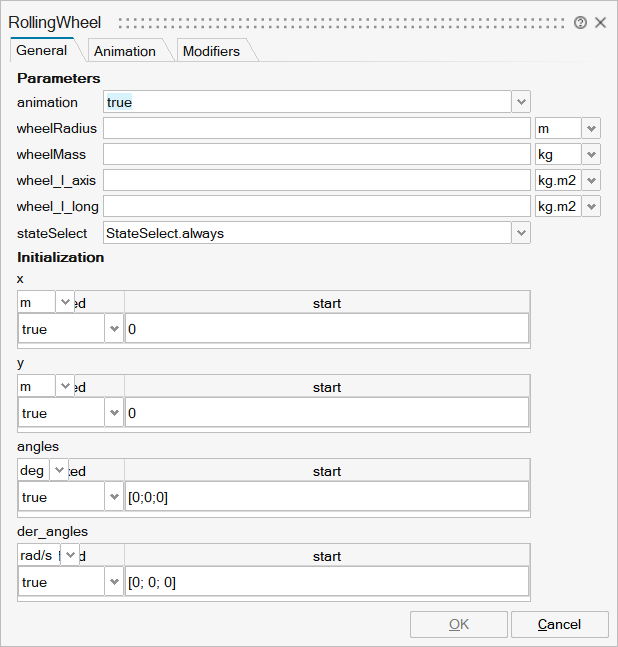Click the help question mark icon
618x647 pixels.
(581, 22)
